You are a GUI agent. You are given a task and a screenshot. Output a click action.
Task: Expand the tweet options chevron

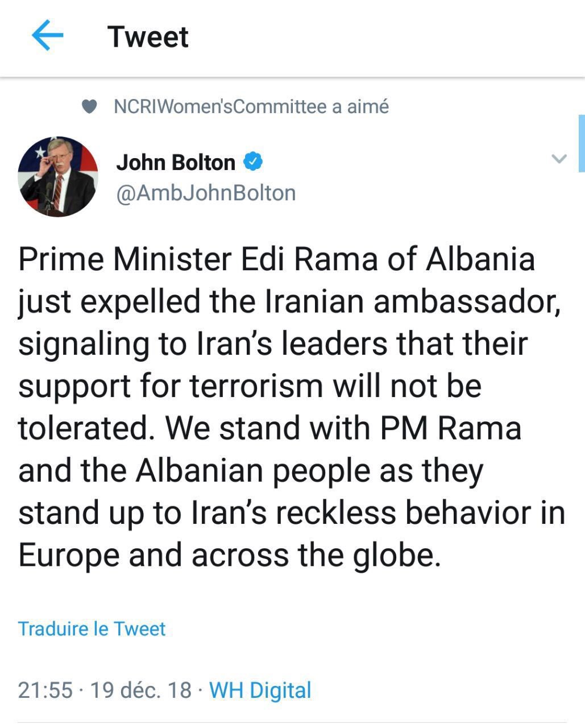[559, 159]
